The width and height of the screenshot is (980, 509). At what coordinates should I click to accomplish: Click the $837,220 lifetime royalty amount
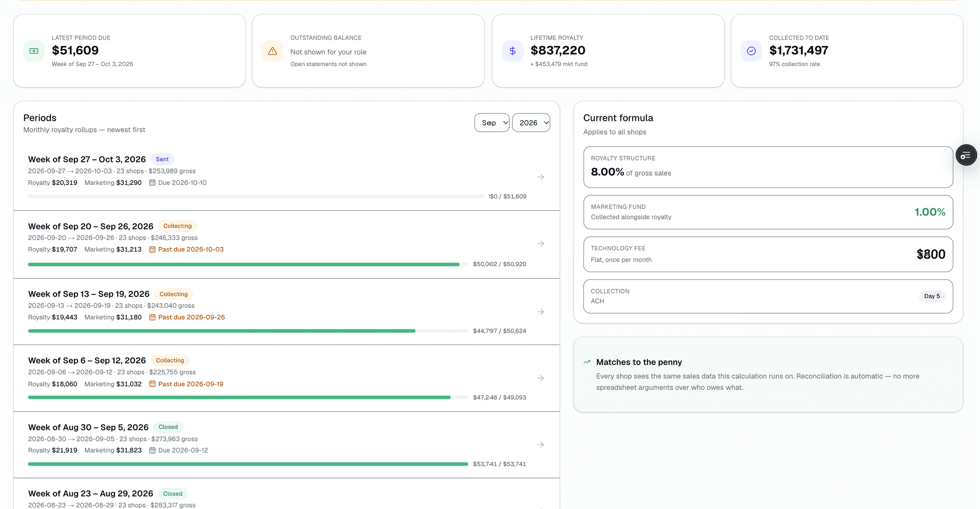[558, 50]
